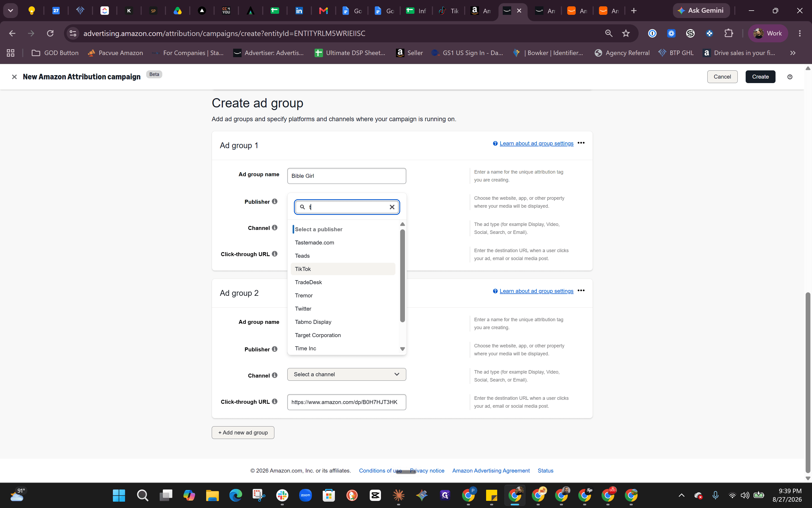Open the three-dot options menu for Ad group 1
812x508 pixels.
click(x=581, y=143)
